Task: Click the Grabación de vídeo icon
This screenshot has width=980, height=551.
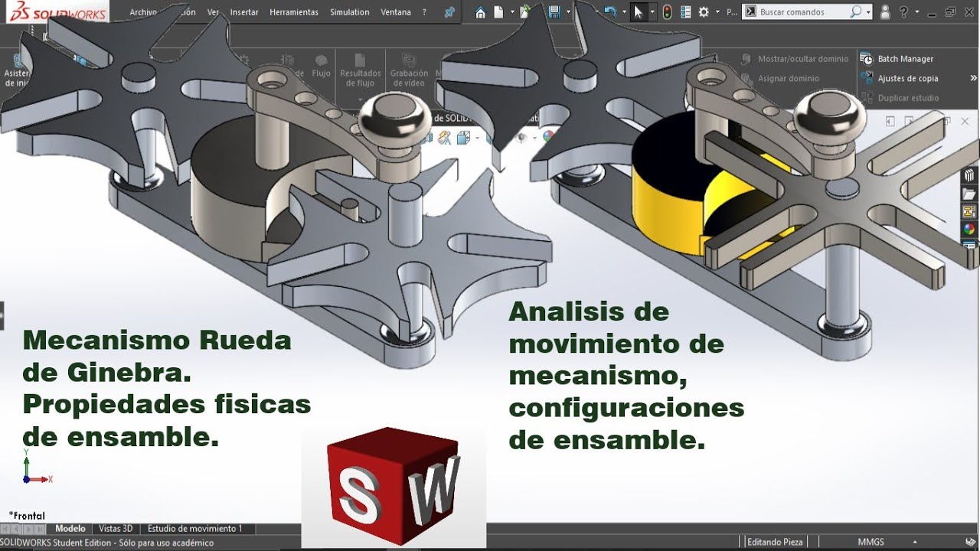Action: pyautogui.click(x=409, y=60)
